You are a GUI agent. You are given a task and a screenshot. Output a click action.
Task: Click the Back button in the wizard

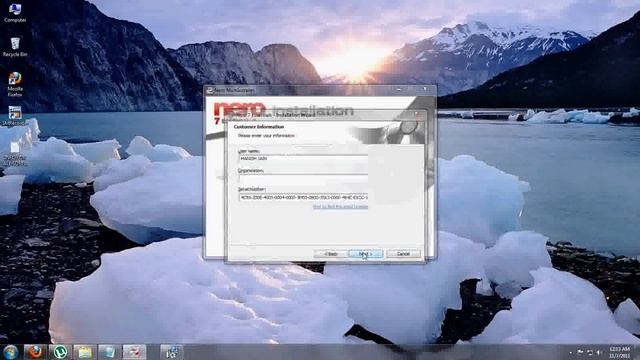click(x=331, y=254)
